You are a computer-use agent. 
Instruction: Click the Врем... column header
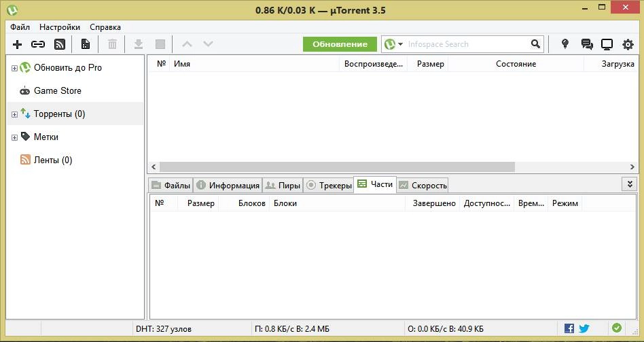[531, 203]
